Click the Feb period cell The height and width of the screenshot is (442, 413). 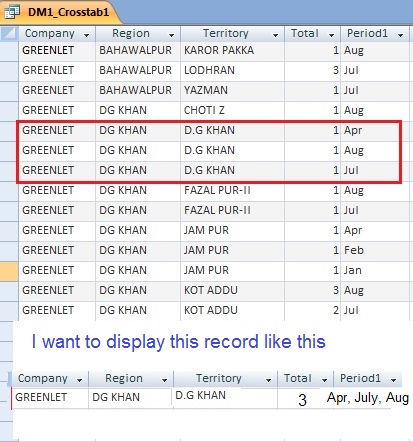[x=375, y=251]
